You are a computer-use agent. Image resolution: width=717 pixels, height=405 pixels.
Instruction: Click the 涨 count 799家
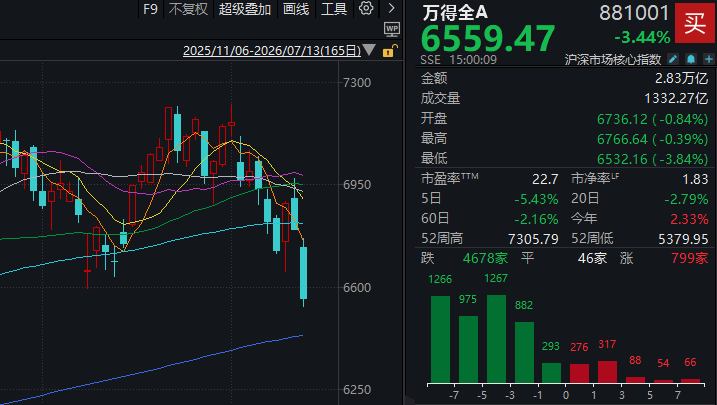pyautogui.click(x=690, y=259)
